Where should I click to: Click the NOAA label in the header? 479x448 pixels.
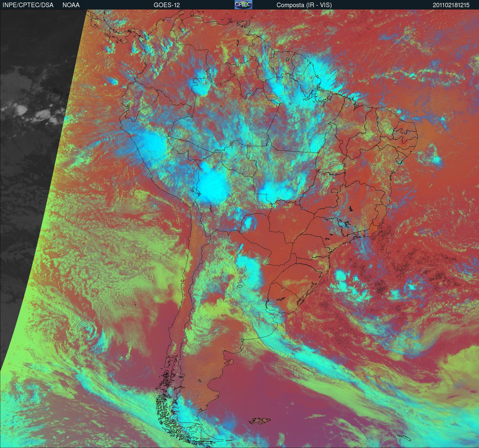(71, 5)
